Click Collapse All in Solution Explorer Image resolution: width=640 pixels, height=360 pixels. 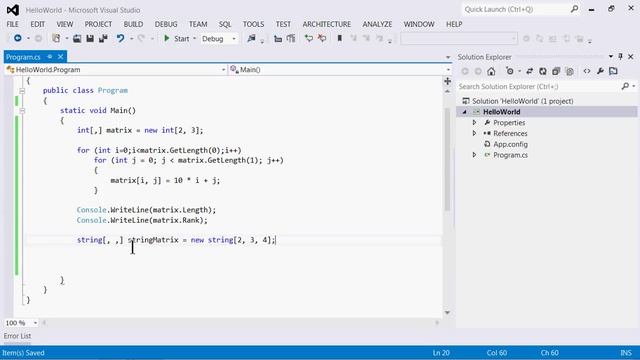coord(556,71)
